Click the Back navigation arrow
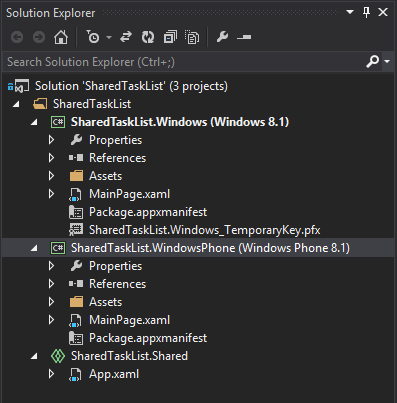Viewport: 397px width, 403px height. pyautogui.click(x=17, y=37)
